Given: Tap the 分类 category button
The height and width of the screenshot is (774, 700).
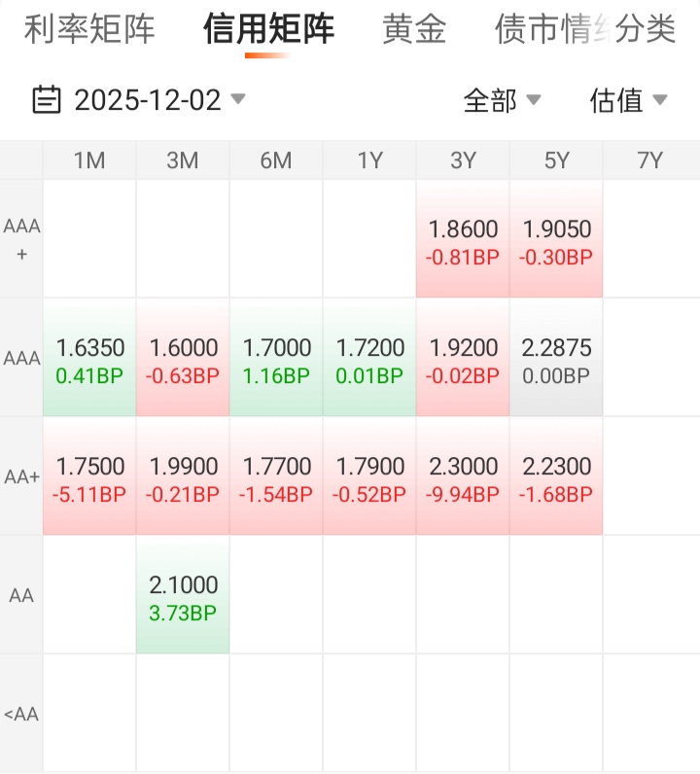Looking at the screenshot, I should click(646, 29).
